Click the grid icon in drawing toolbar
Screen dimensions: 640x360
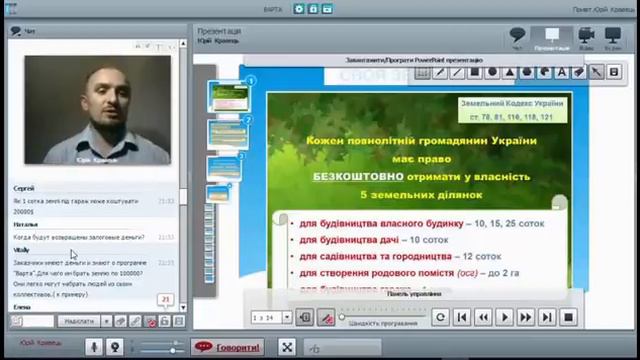(x=422, y=72)
